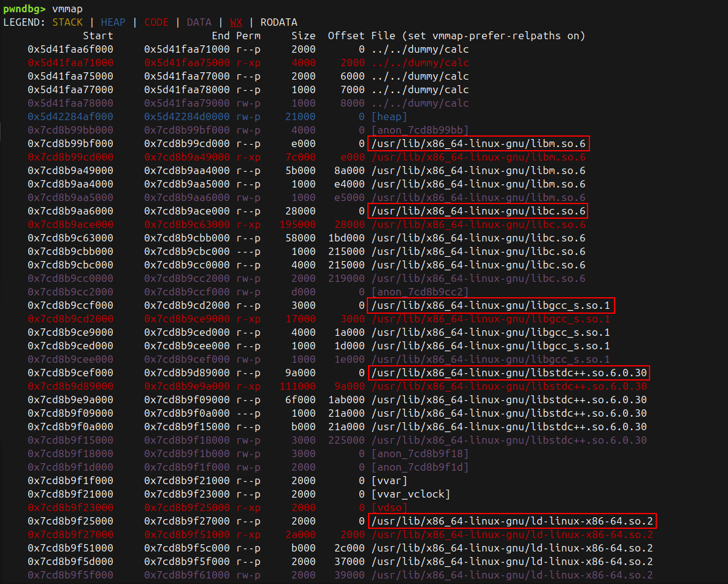728x584 pixels.
Task: Click the start address 0x5d42284af000
Action: (x=71, y=117)
